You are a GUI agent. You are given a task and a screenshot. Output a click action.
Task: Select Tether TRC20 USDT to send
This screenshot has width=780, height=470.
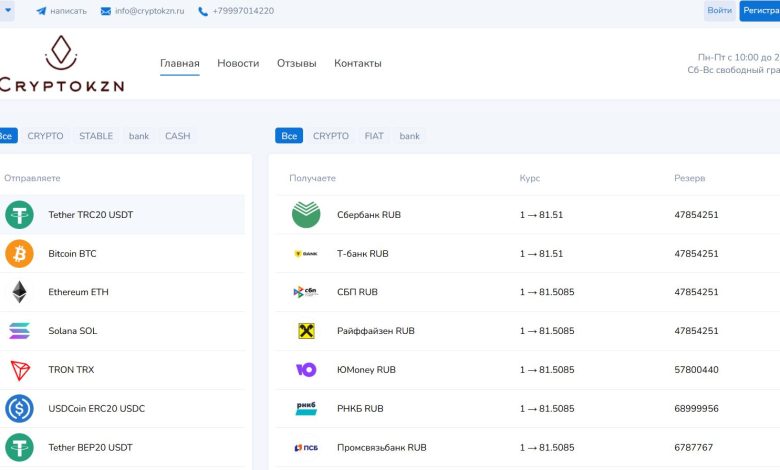tap(122, 215)
